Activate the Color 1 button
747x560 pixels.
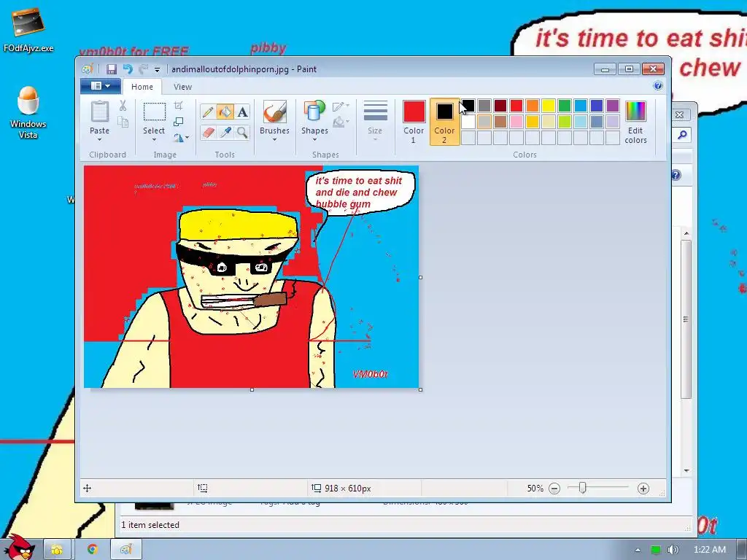coord(414,122)
